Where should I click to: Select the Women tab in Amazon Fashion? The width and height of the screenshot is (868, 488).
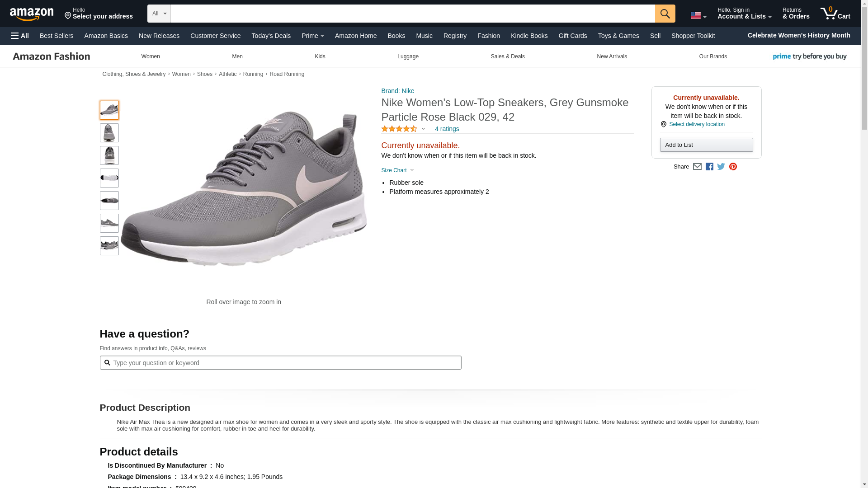coord(151,56)
